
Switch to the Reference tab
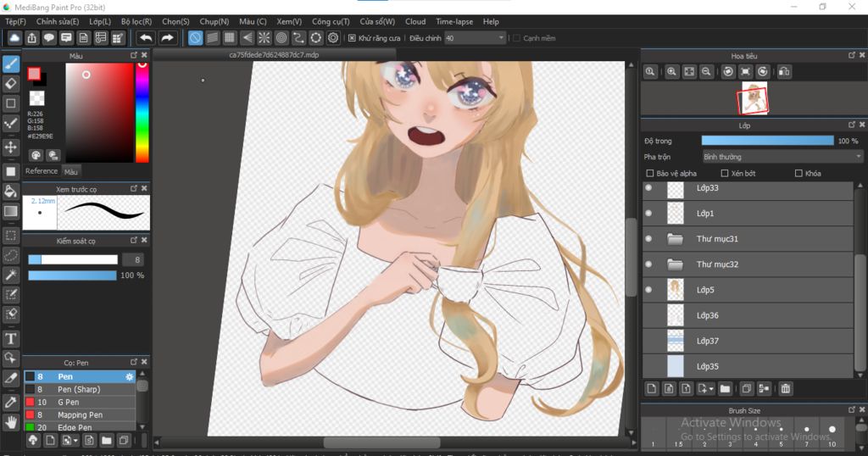(42, 171)
